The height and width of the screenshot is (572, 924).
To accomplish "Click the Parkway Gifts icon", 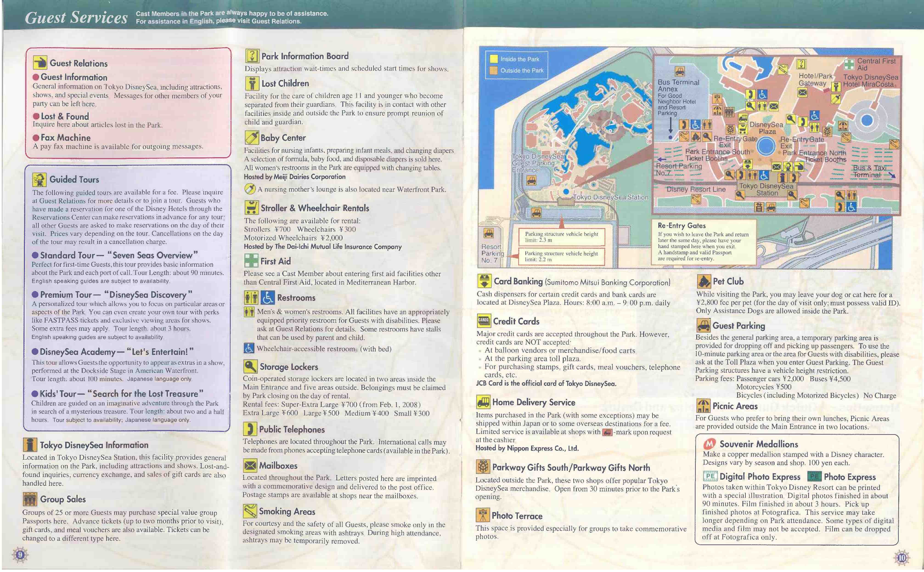I will (x=483, y=467).
